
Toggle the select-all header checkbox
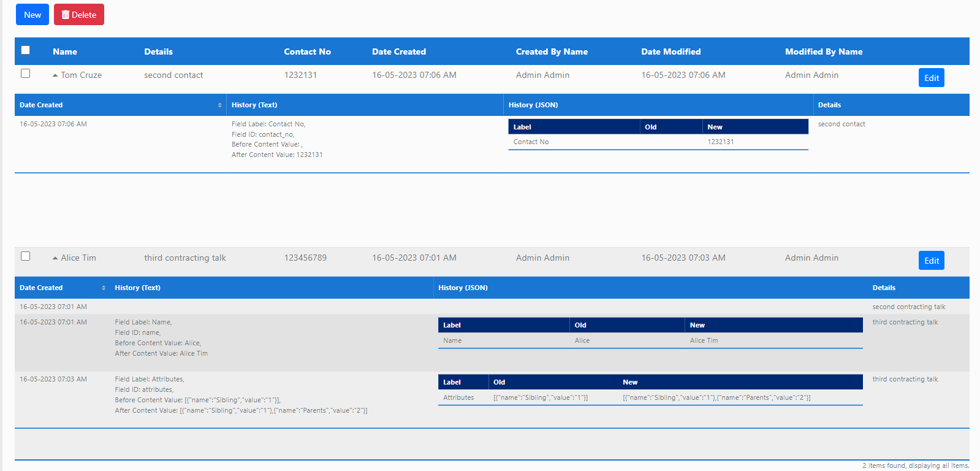[x=26, y=50]
